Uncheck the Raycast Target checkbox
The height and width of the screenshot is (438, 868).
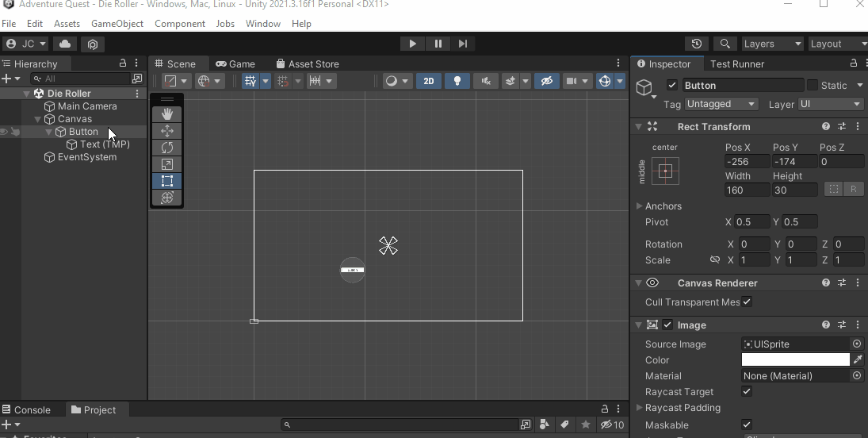pos(747,391)
